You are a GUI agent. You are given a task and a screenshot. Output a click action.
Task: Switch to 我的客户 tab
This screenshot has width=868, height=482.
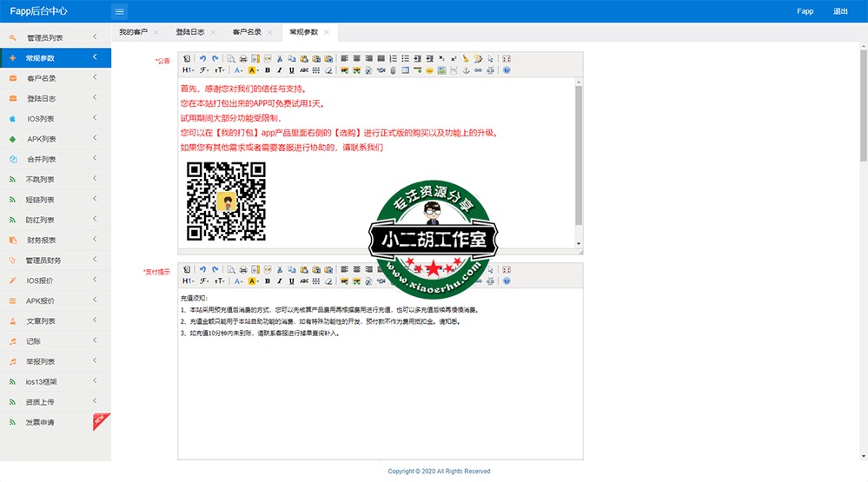click(x=134, y=32)
